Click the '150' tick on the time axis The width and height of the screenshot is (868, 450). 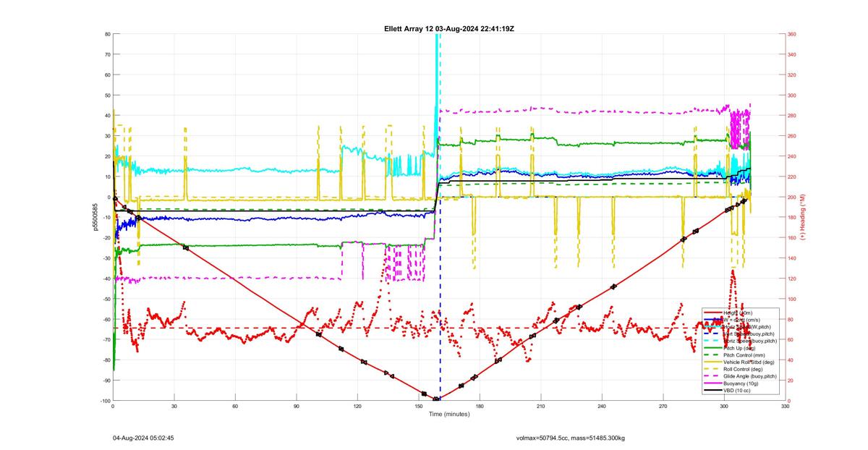click(419, 407)
